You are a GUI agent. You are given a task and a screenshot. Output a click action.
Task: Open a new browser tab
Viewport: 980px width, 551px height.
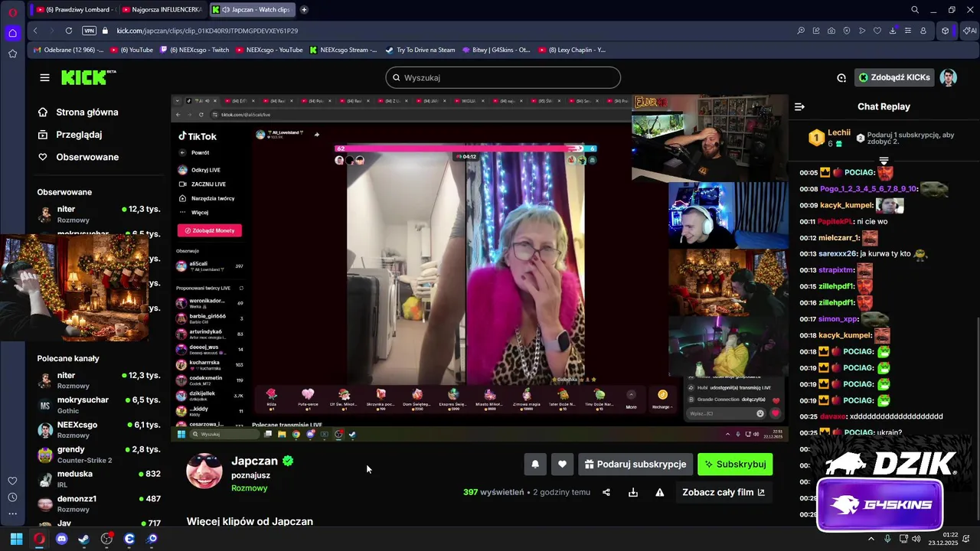304,10
